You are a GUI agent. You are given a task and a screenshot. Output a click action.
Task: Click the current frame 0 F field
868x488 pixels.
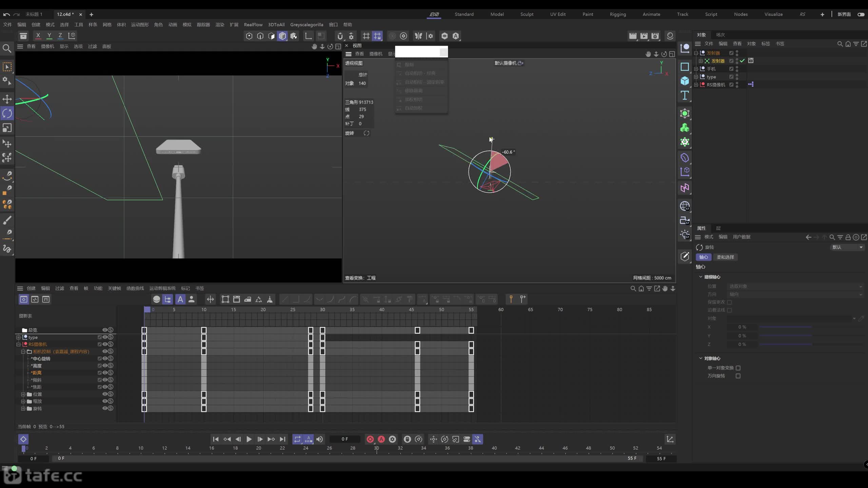point(345,439)
